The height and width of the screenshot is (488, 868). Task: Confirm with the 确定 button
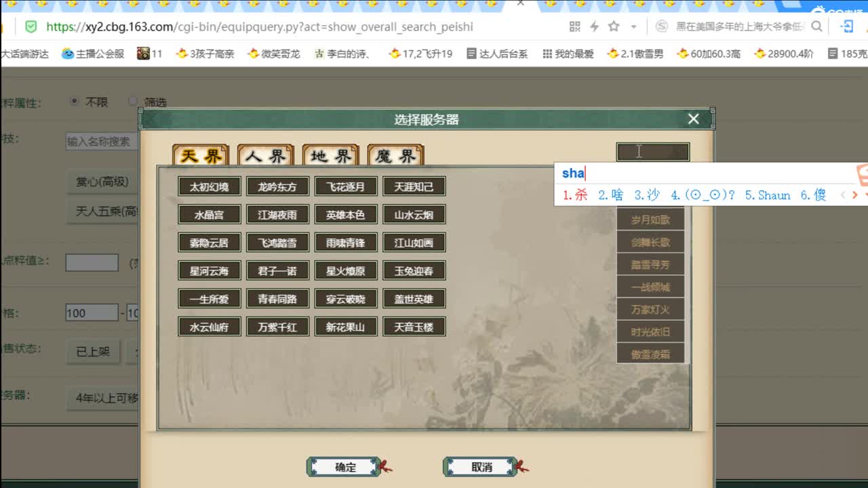coord(345,467)
